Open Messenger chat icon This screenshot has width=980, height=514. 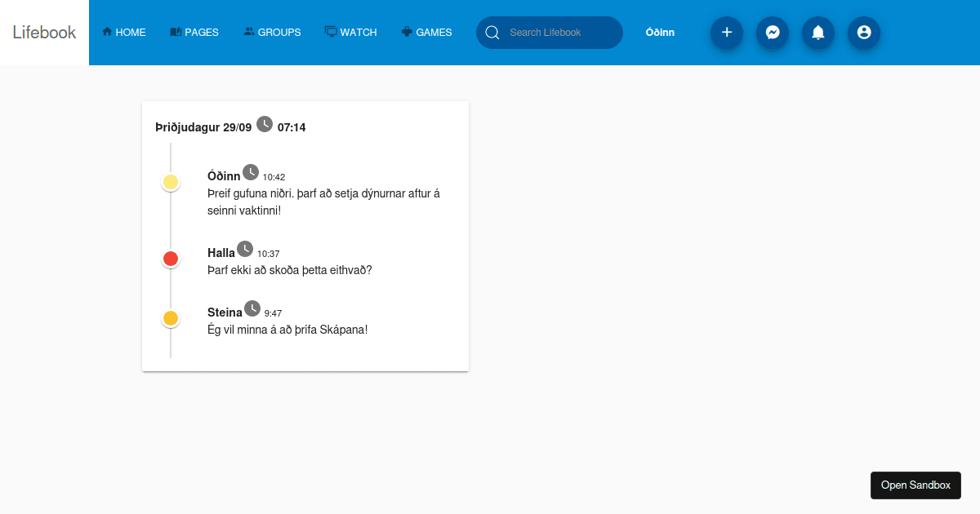tap(773, 33)
